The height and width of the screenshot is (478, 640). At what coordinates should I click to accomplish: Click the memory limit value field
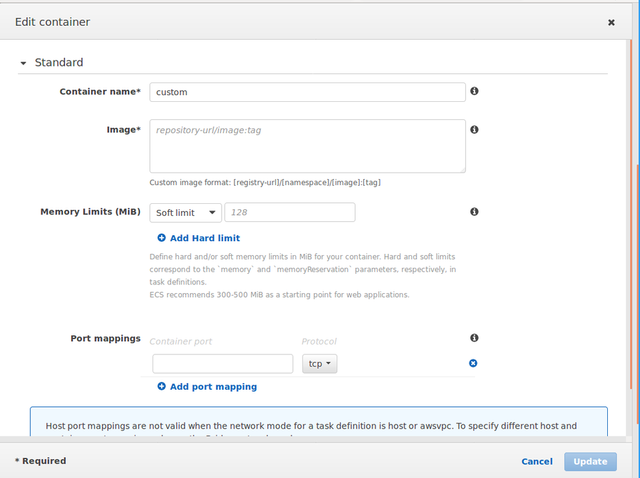click(290, 212)
